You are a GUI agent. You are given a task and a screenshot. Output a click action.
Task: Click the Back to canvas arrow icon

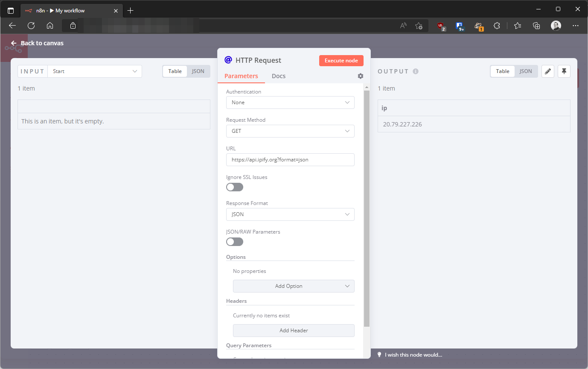14,43
